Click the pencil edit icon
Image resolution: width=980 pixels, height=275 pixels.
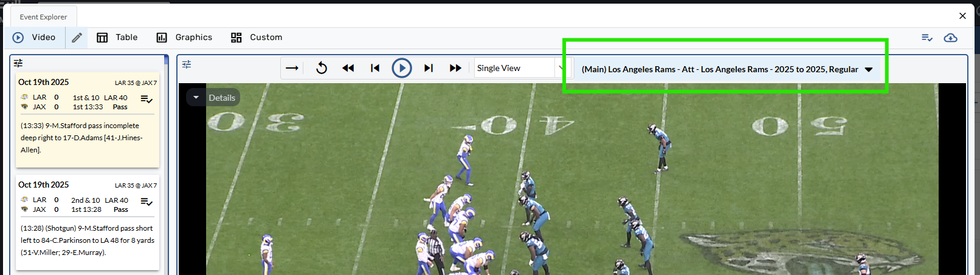[x=77, y=38]
